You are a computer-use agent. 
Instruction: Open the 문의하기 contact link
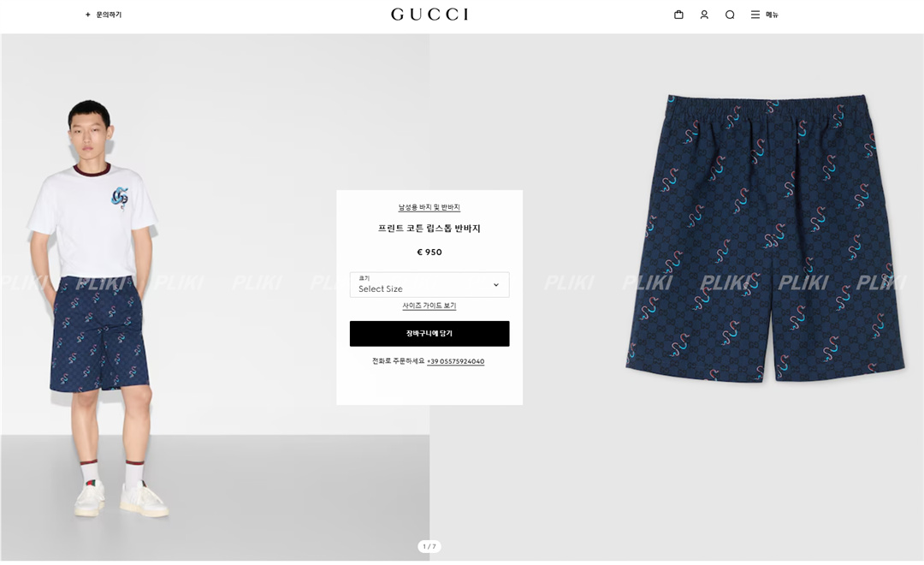pos(109,15)
